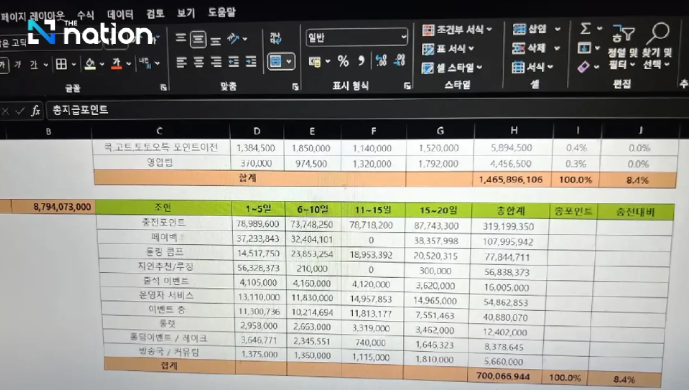Click the percent style icon
The width and height of the screenshot is (689, 390).
click(343, 61)
